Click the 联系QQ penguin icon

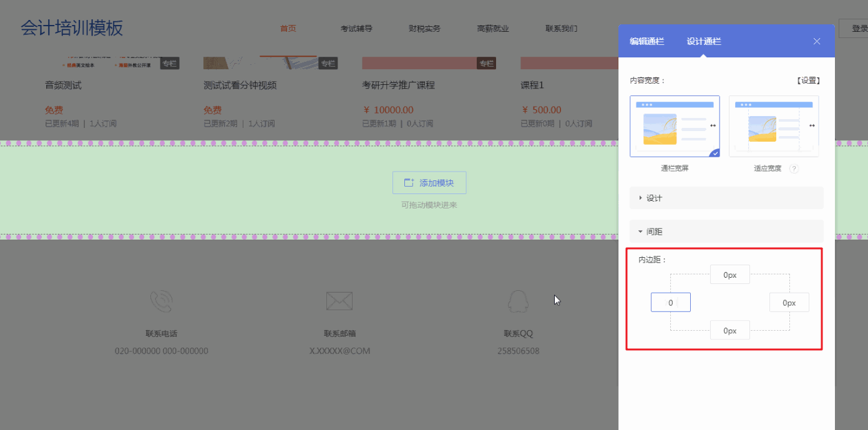tap(518, 301)
